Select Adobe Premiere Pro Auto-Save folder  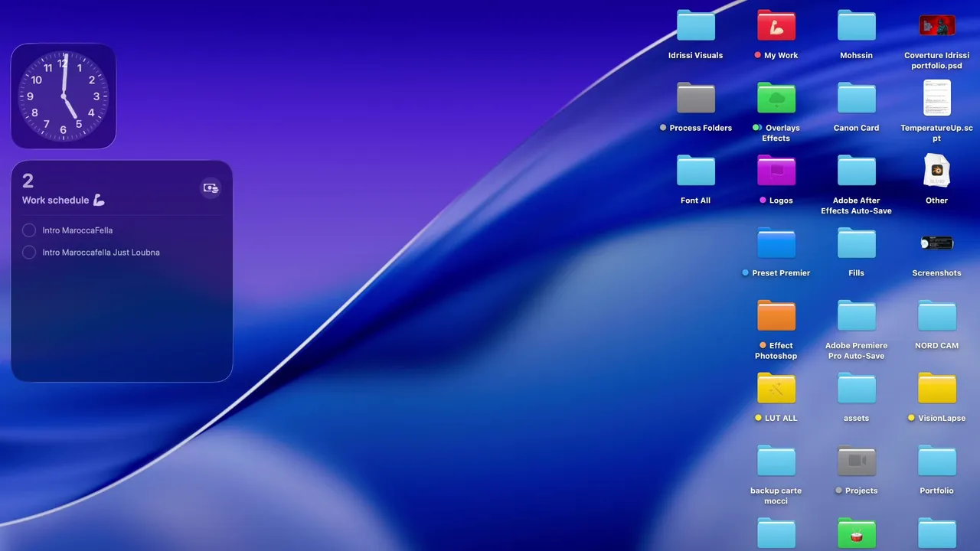coord(856,316)
